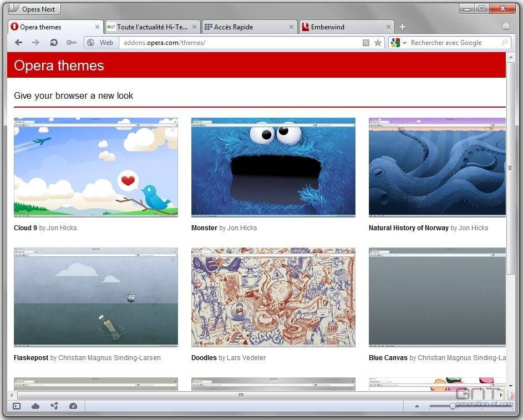523x420 pixels.
Task: Open the Natural History of Norway thumbnail
Action: (x=437, y=168)
